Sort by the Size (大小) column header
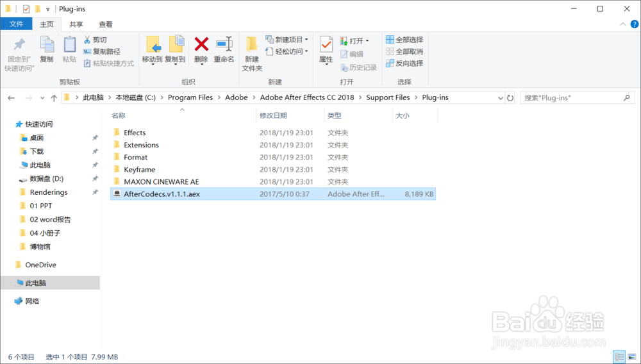Screen dimensions: 641x364 point(415,115)
